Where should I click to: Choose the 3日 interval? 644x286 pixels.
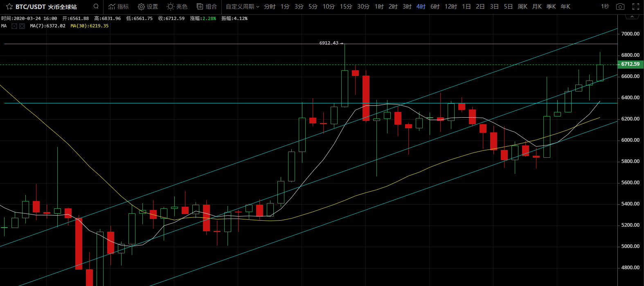click(494, 7)
